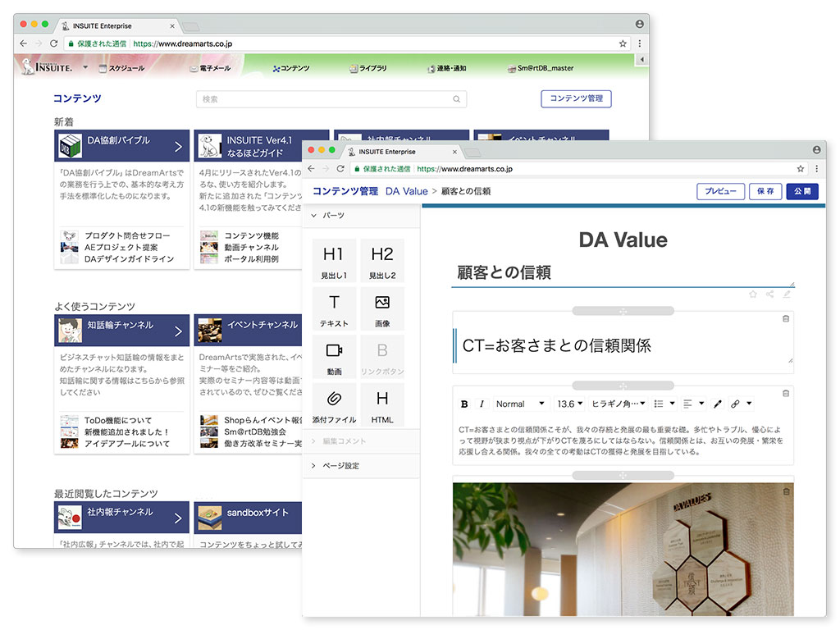This screenshot has height=630, width=840.
Task: Select the INSUITE Enterprise tab in front window
Action: coord(403,152)
